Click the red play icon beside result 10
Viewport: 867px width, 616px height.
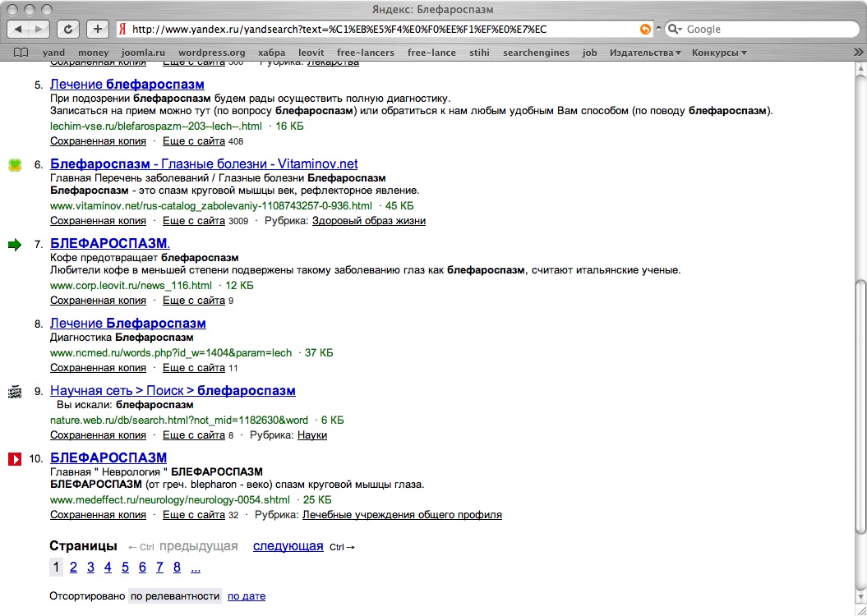tap(15, 458)
